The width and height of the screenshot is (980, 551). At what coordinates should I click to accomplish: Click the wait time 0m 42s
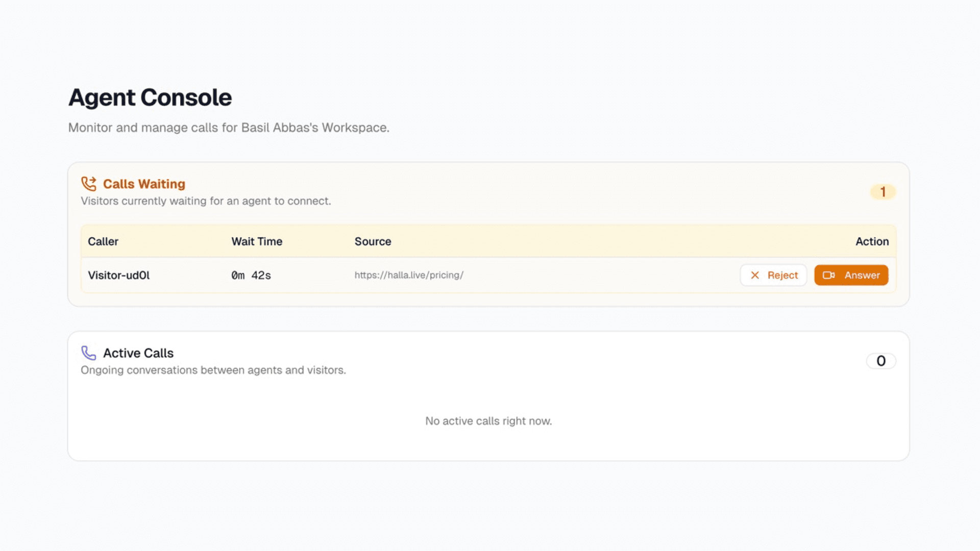[251, 275]
